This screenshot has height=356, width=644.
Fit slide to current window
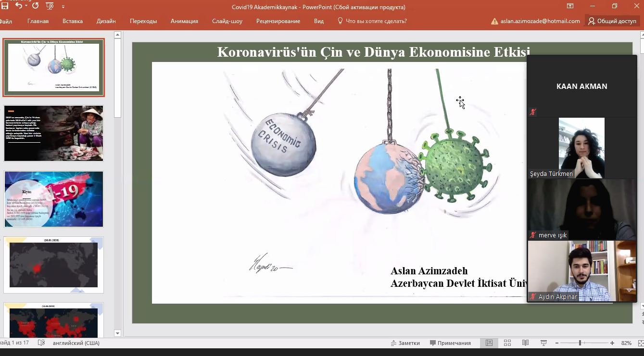click(639, 343)
